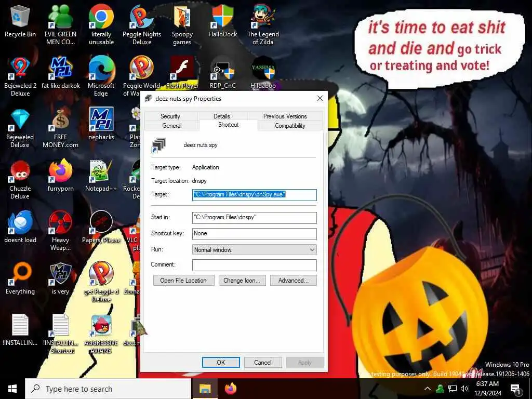Select the Microsoft Edge desktop icon
Image resolution: width=532 pixels, height=399 pixels.
click(101, 77)
